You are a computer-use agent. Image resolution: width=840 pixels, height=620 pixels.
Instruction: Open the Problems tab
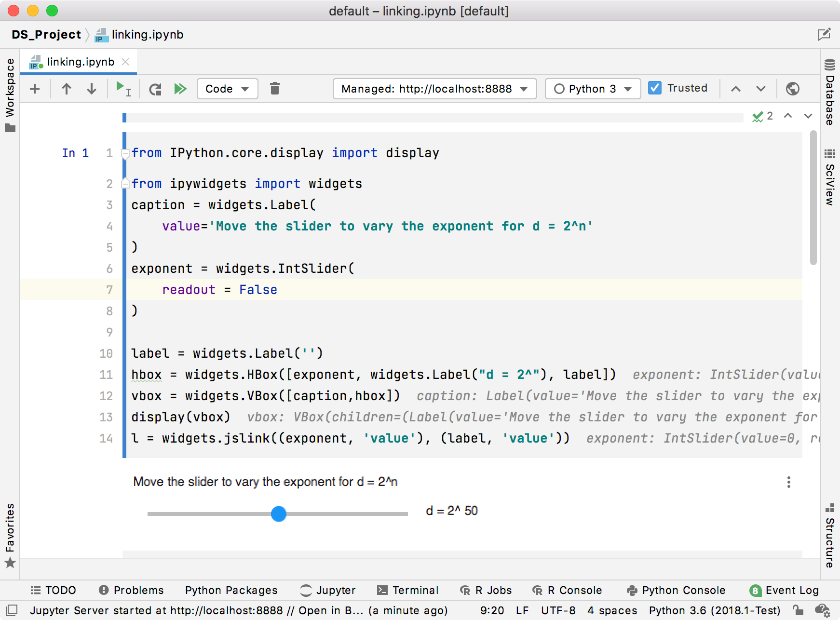[x=131, y=590]
